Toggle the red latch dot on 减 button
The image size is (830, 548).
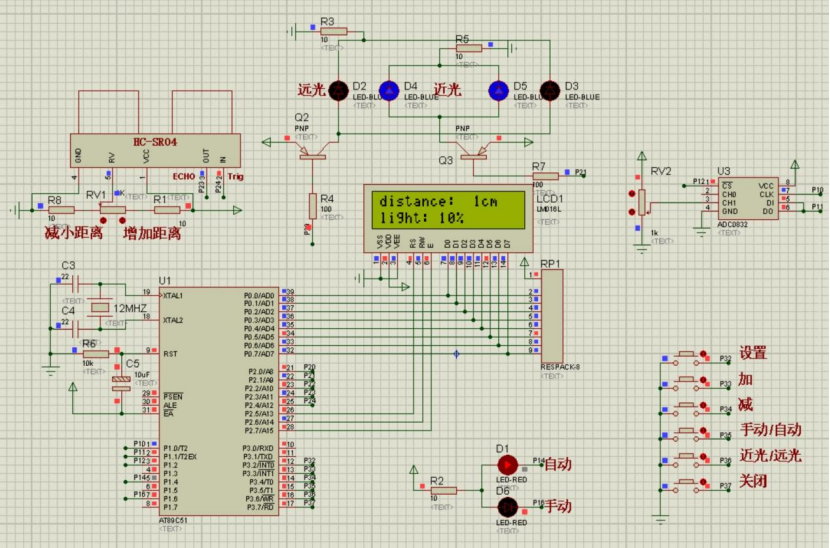tap(703, 405)
